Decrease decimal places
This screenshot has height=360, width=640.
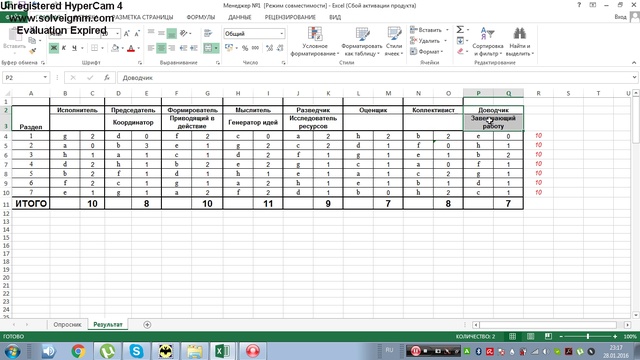click(280, 48)
